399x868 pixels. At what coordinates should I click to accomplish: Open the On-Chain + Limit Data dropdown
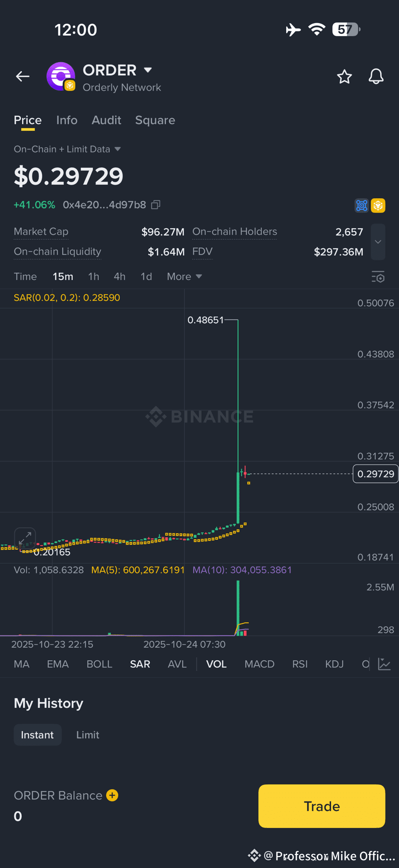coord(67,149)
